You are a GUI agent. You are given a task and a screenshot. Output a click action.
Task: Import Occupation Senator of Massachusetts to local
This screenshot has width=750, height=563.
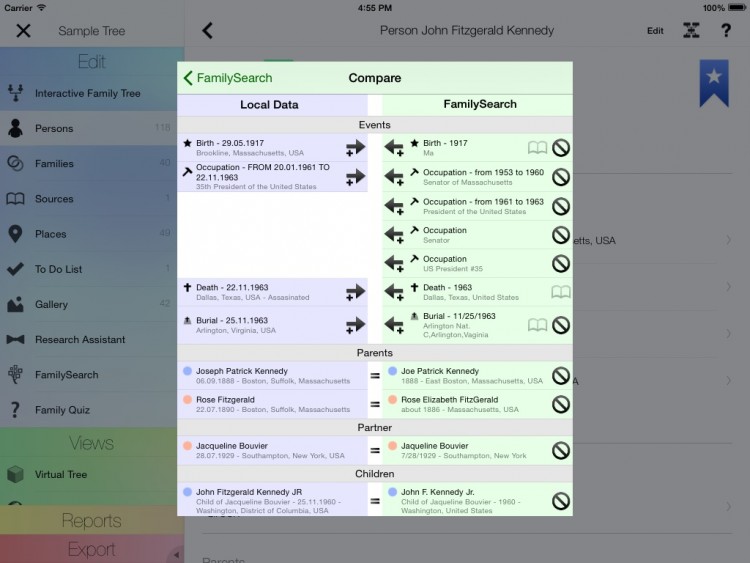click(394, 177)
